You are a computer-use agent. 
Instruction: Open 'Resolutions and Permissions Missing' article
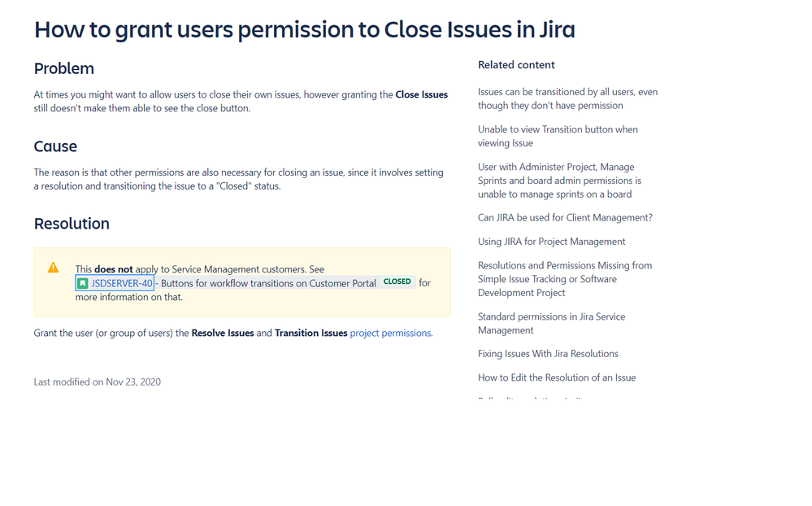point(564,279)
